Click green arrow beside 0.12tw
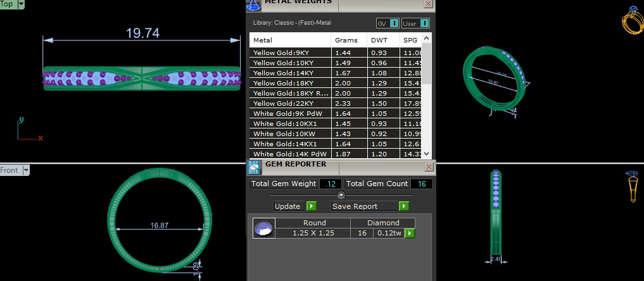Viewport: 644px width, 281px height. [x=410, y=234]
